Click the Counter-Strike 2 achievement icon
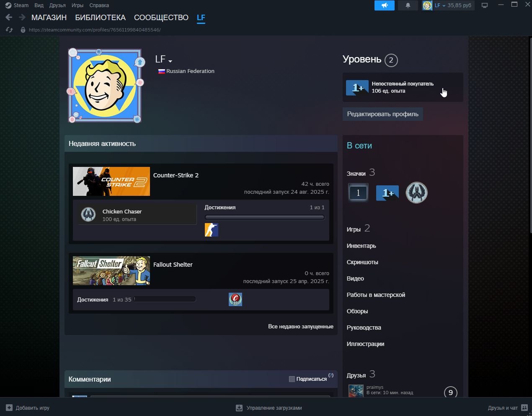 [212, 230]
